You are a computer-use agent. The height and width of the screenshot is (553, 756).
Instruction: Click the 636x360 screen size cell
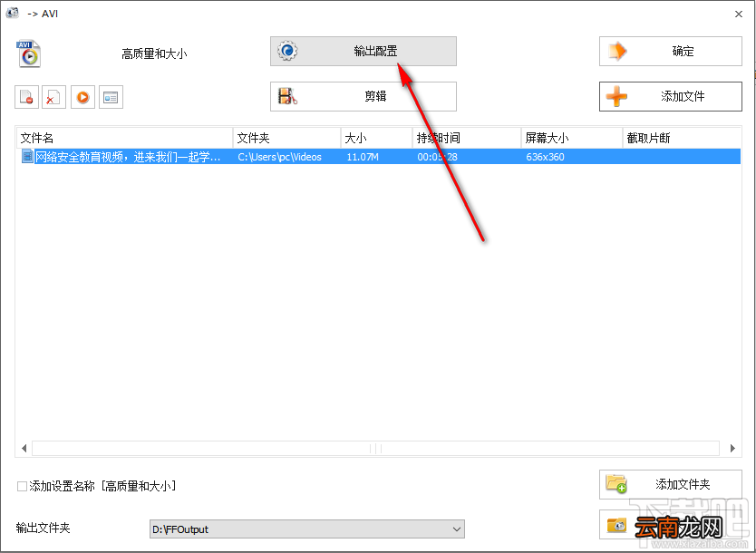point(545,157)
